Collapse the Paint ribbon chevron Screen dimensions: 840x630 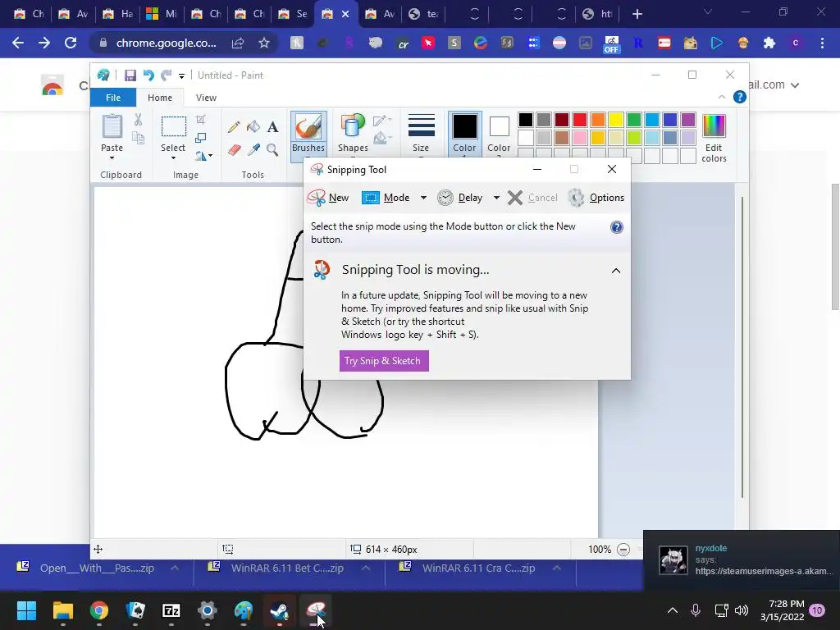click(722, 97)
